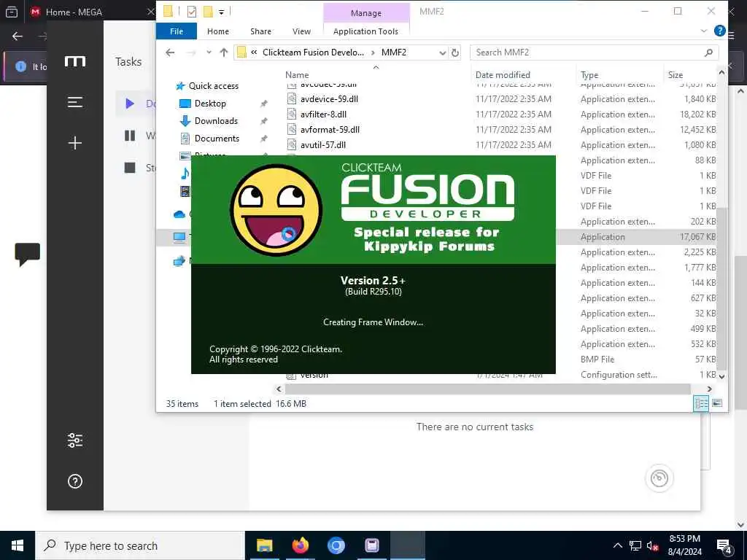Go back in the browser behind Explorer
Screen dimensions: 747x560
coord(18,36)
